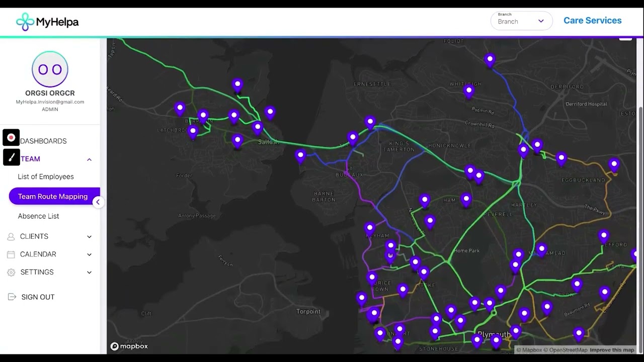Click the OO profile avatar
Viewport: 644px width, 362px height.
tap(50, 69)
